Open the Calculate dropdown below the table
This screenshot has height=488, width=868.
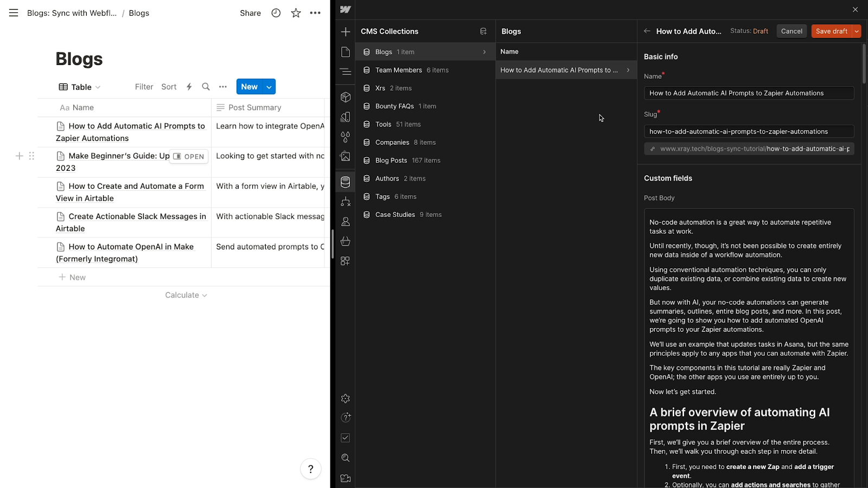(x=186, y=295)
